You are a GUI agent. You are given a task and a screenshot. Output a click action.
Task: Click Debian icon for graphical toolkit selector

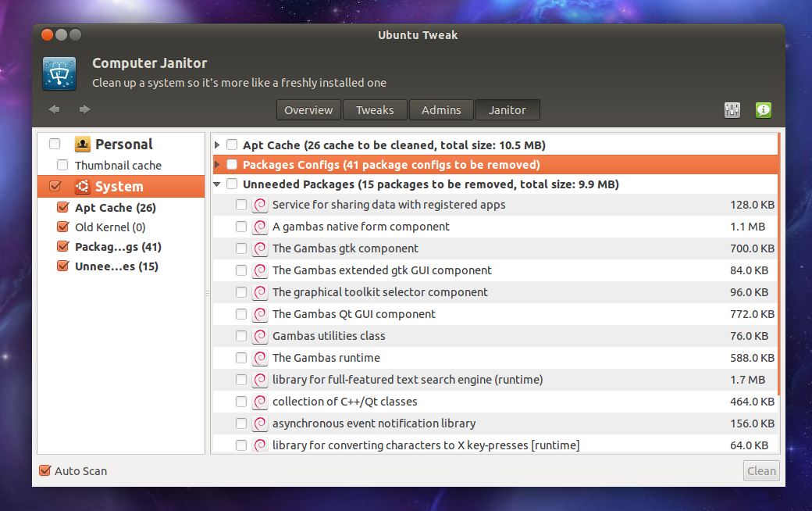coord(259,292)
